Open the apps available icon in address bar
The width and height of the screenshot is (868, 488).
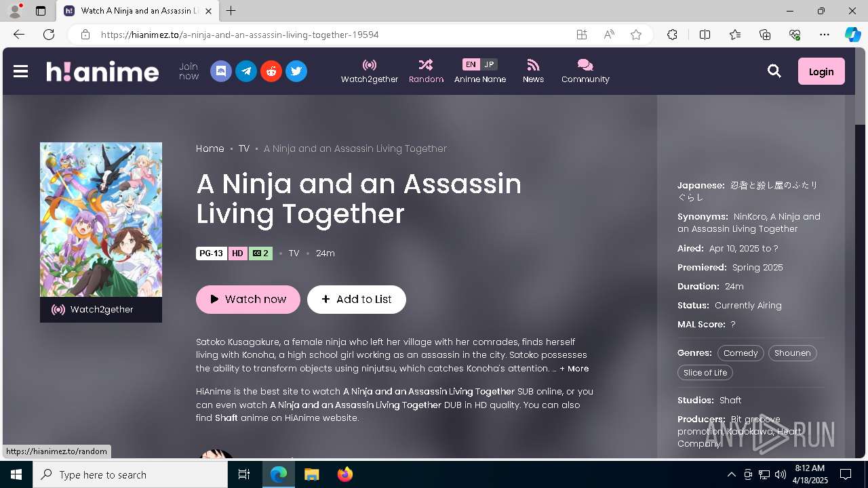[x=582, y=35]
